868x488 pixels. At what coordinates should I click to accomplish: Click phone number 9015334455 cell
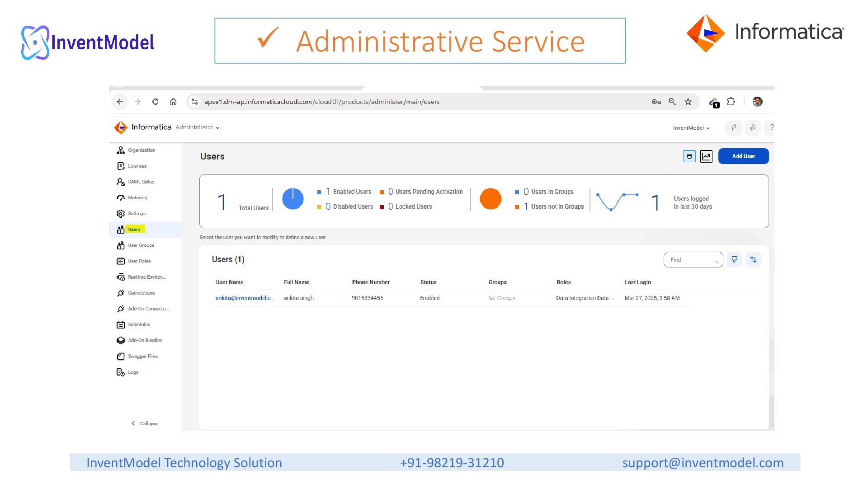pos(368,298)
